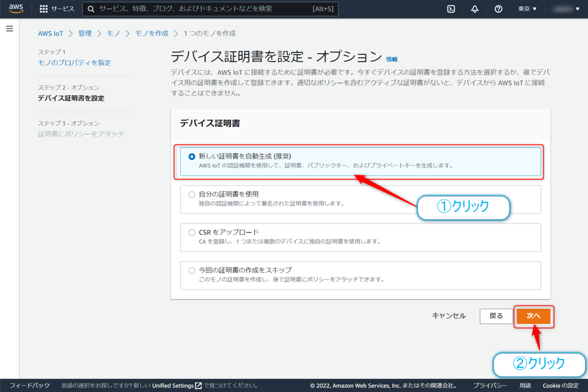Select 自分の証明書を使用 radio option
The height and width of the screenshot is (392, 588).
point(192,194)
